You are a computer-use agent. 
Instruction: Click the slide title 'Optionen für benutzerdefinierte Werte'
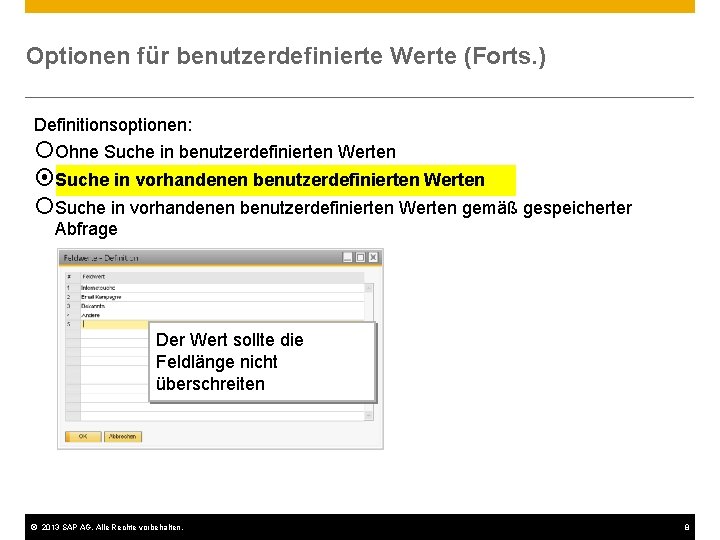(x=286, y=56)
